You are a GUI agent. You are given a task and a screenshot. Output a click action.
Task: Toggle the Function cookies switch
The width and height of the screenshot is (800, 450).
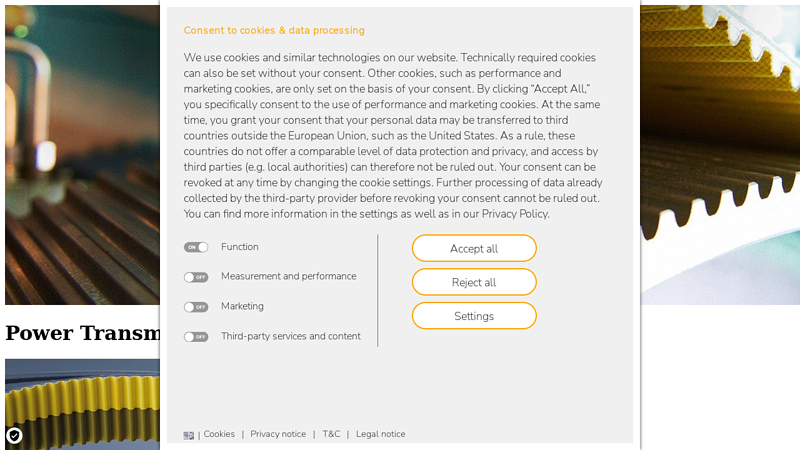pos(196,247)
